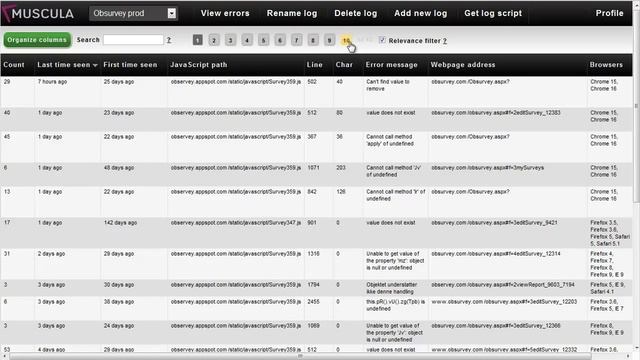640x360 pixels.
Task: Sort by Last time seen column header
Action: pyautogui.click(x=64, y=65)
